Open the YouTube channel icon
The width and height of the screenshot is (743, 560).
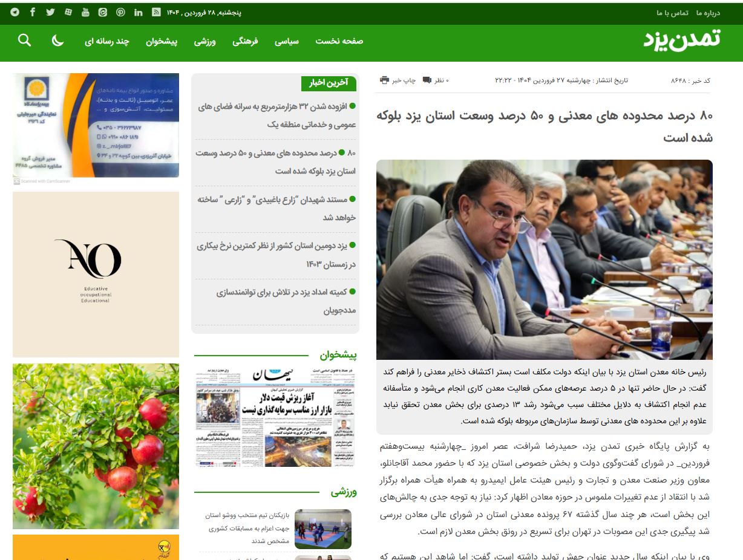(85, 12)
